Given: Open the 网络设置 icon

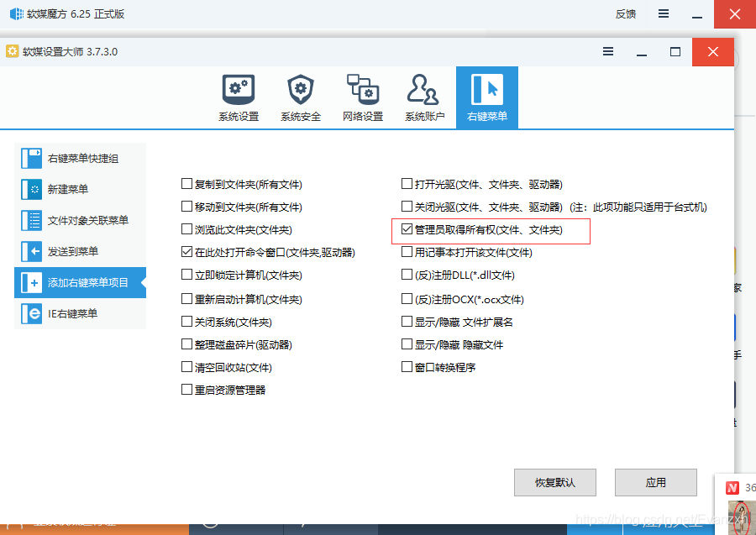Looking at the screenshot, I should pyautogui.click(x=363, y=89).
